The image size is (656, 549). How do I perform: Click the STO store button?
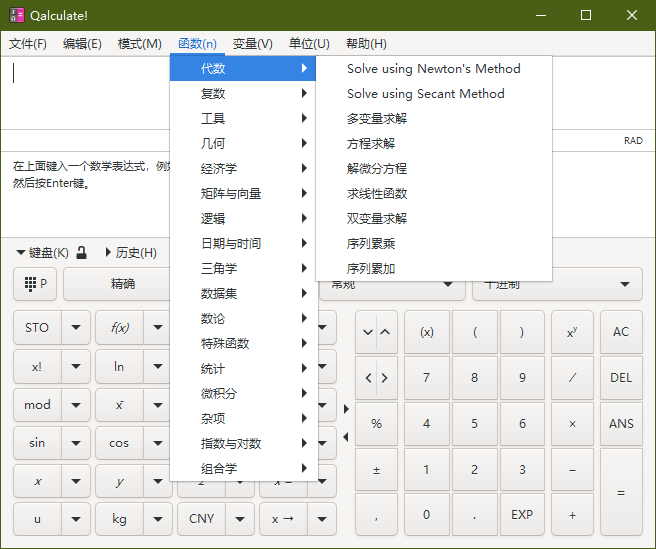click(x=37, y=328)
